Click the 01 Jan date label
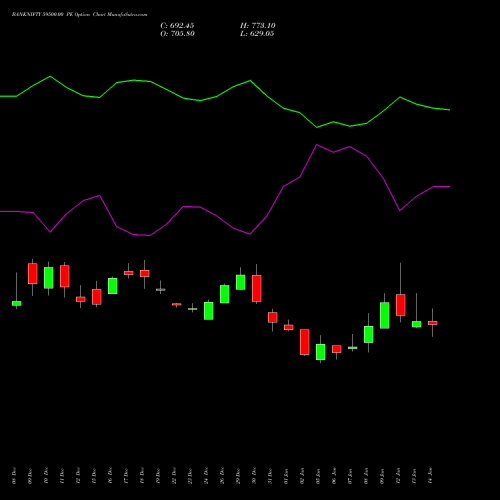Screen dimensions: 500x500 [x=286, y=476]
